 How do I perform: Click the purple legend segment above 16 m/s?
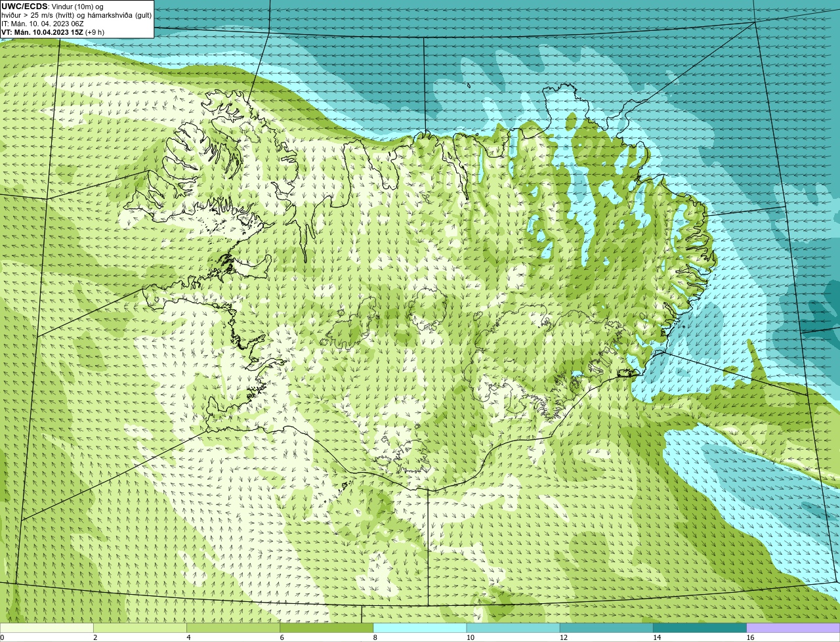click(793, 628)
